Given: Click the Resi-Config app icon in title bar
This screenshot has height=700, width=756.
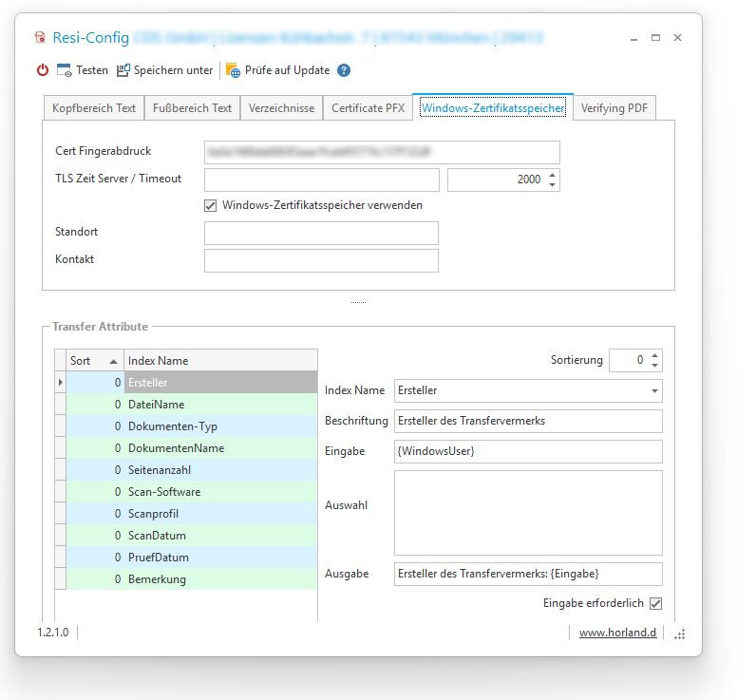Looking at the screenshot, I should (x=40, y=38).
